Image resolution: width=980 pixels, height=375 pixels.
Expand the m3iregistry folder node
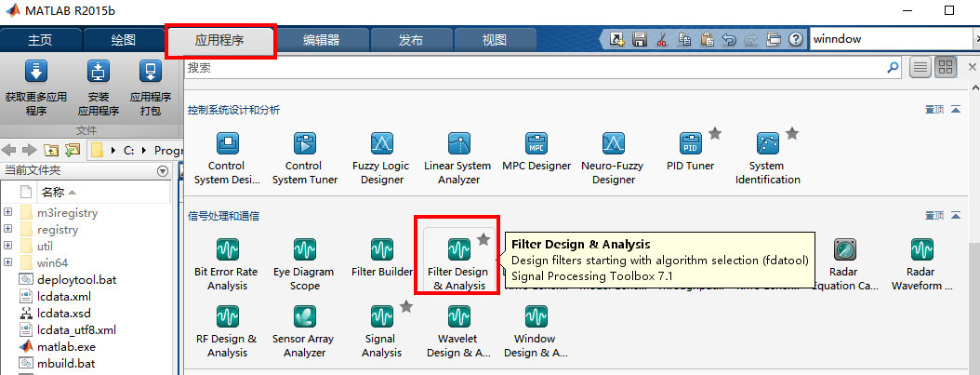pyautogui.click(x=8, y=212)
